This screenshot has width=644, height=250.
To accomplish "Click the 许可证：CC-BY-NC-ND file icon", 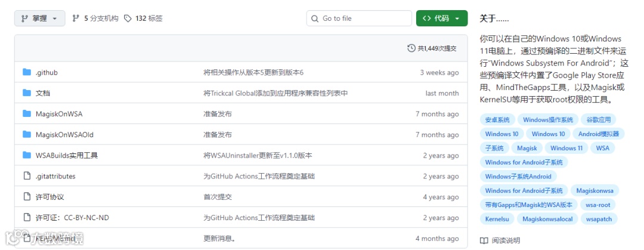I will tap(27, 218).
